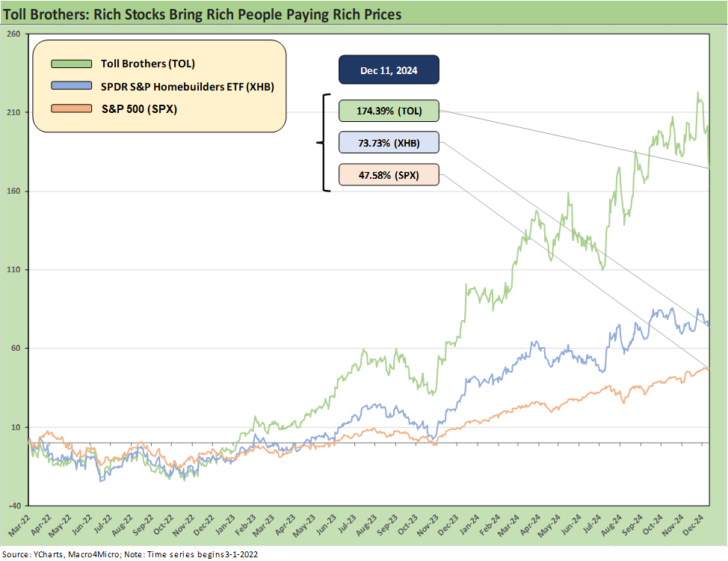Click the x-axis label Mar-22
This screenshot has width=728, height=561.
point(19,526)
